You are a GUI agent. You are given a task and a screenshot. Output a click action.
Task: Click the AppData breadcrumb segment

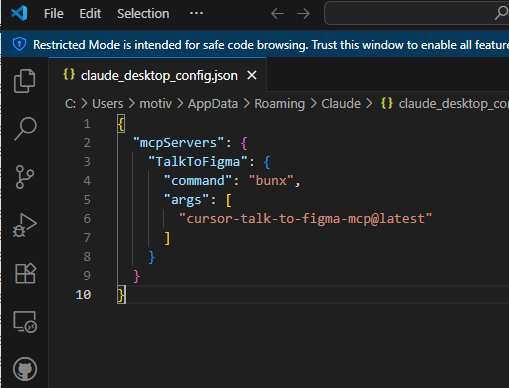[213, 104]
